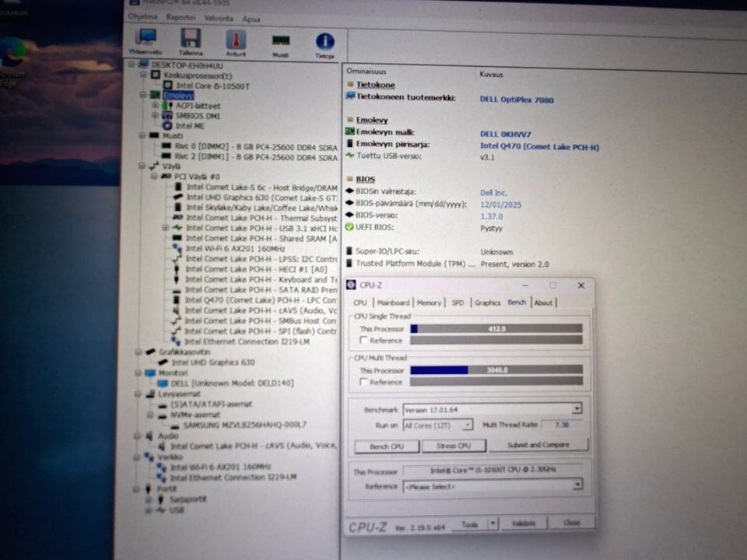Switch to the Memory tab
Image resolution: width=747 pixels, height=560 pixels.
(x=430, y=303)
